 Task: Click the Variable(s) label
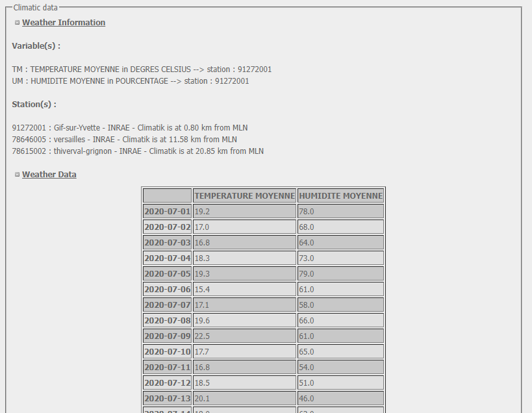click(x=36, y=45)
